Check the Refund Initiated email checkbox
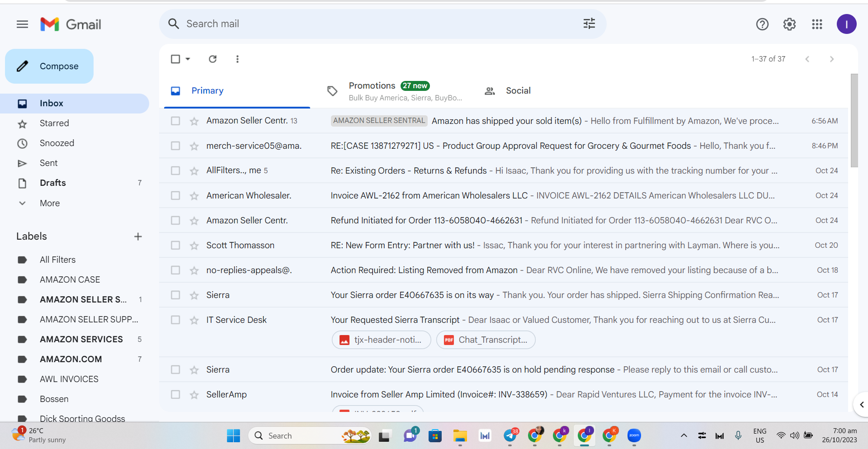Screen dimensions: 868x449 tap(175, 220)
